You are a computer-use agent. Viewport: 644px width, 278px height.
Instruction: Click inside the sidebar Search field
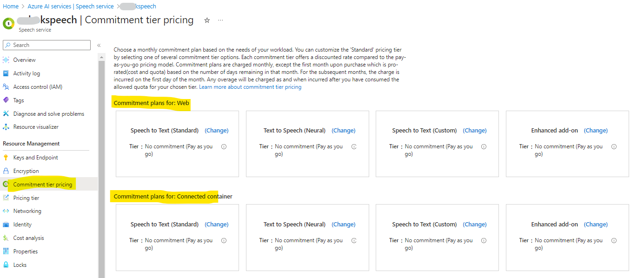pyautogui.click(x=46, y=45)
